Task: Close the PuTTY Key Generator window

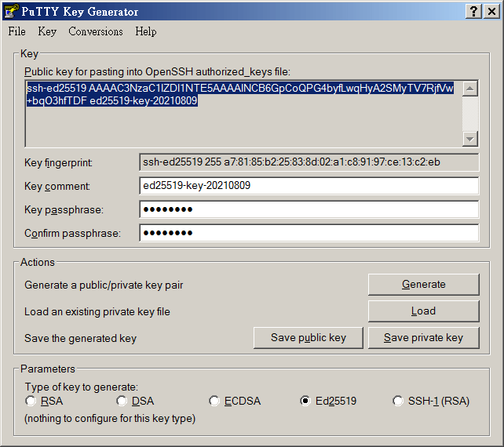Action: point(491,12)
